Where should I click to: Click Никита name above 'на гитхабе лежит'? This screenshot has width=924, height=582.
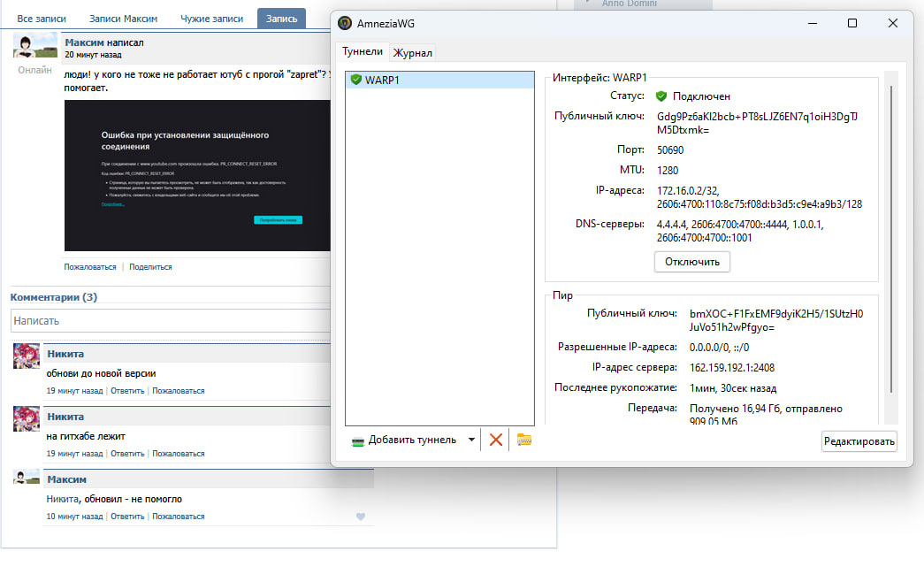pos(65,417)
